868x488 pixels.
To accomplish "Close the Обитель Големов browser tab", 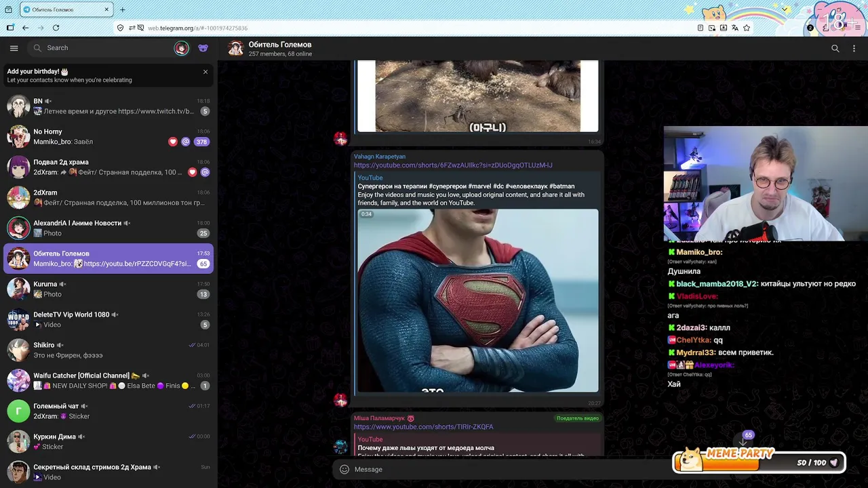I will point(106,9).
